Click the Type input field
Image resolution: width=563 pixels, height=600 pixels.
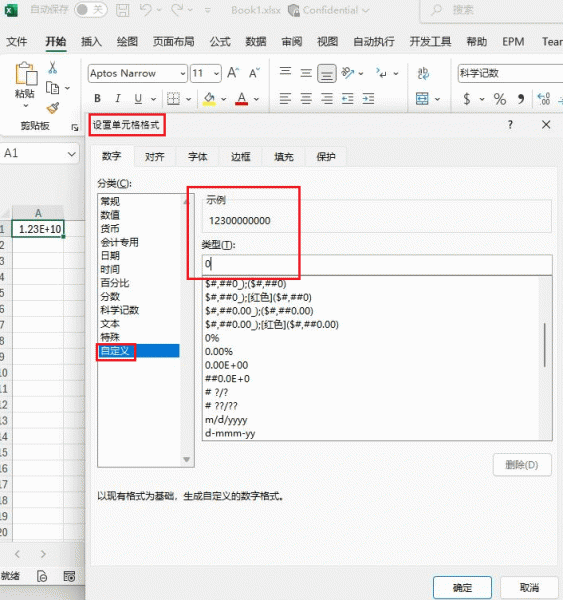[x=377, y=264]
